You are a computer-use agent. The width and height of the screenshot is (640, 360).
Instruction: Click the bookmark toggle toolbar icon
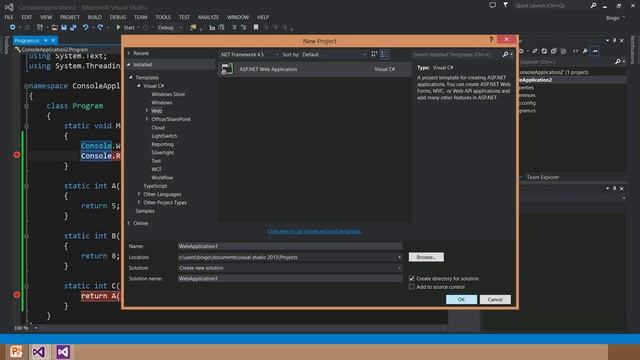(x=256, y=27)
